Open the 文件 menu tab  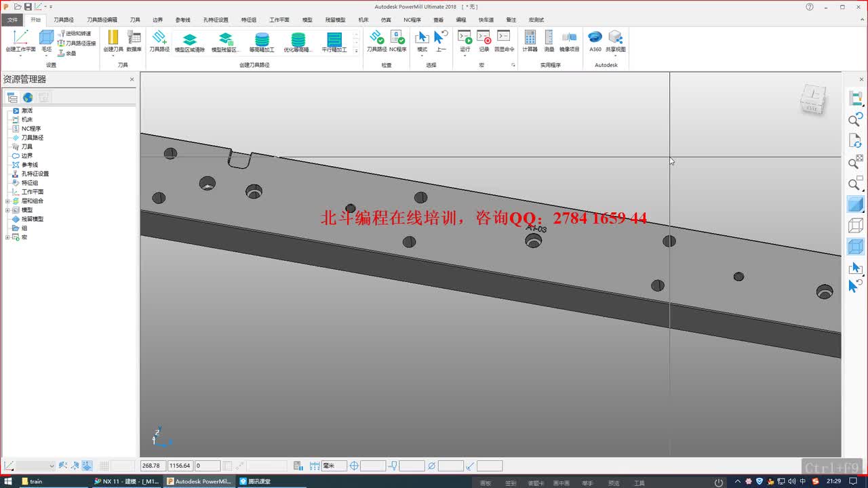point(13,20)
